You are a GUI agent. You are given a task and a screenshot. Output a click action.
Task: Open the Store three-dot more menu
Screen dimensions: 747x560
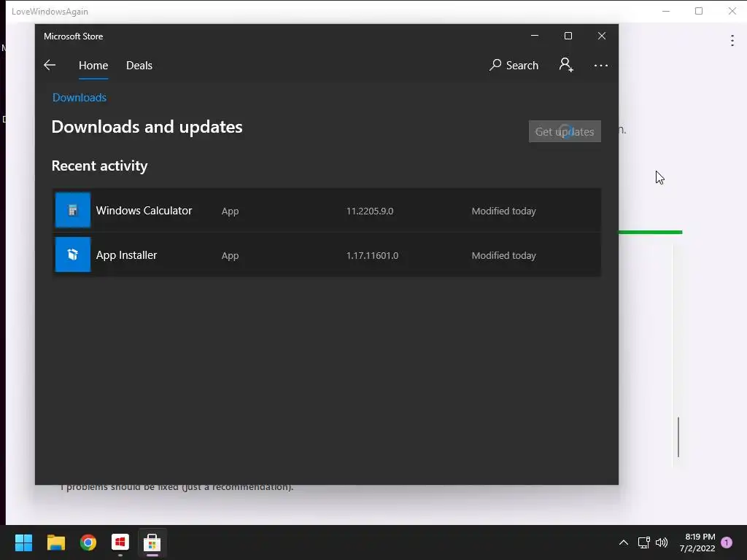click(601, 65)
